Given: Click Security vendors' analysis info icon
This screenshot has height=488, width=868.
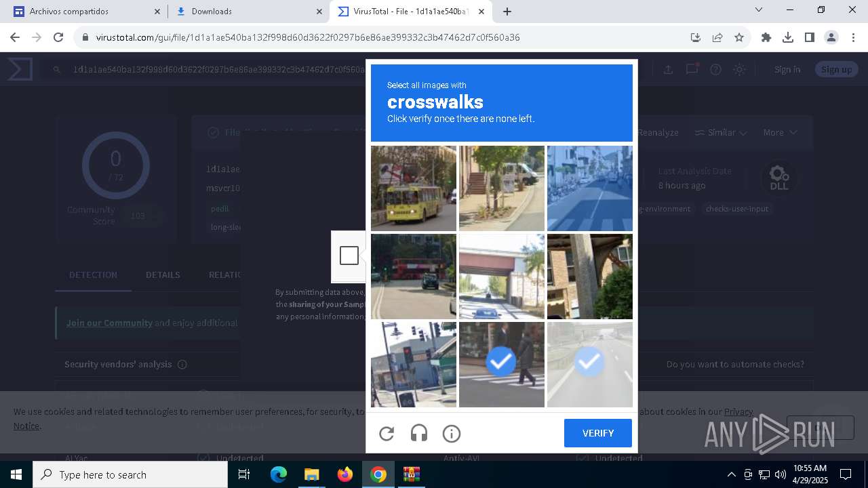Looking at the screenshot, I should click(182, 365).
